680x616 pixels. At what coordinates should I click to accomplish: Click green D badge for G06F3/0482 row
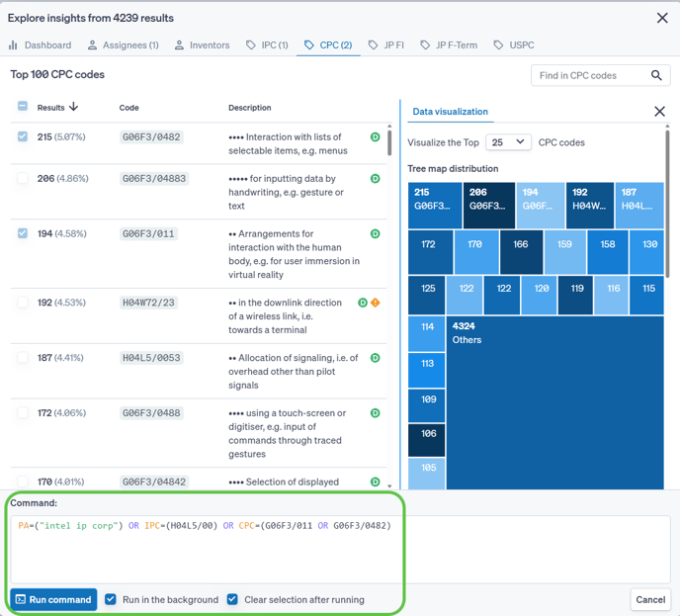click(x=376, y=137)
